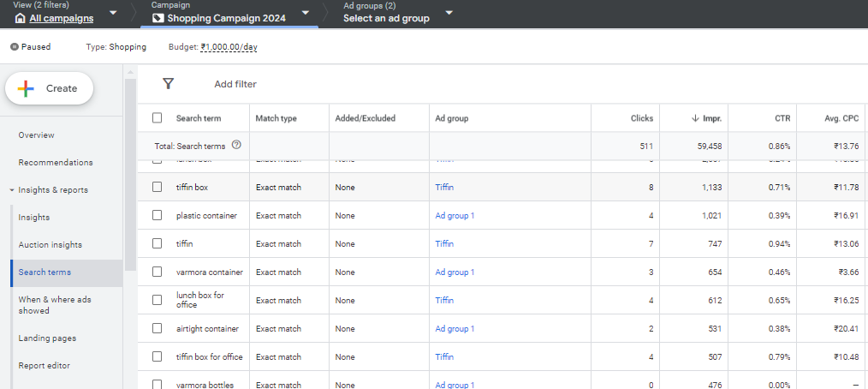Tick the select-all checkbox in table header
Viewport: 868px width, 389px height.
pyautogui.click(x=157, y=118)
